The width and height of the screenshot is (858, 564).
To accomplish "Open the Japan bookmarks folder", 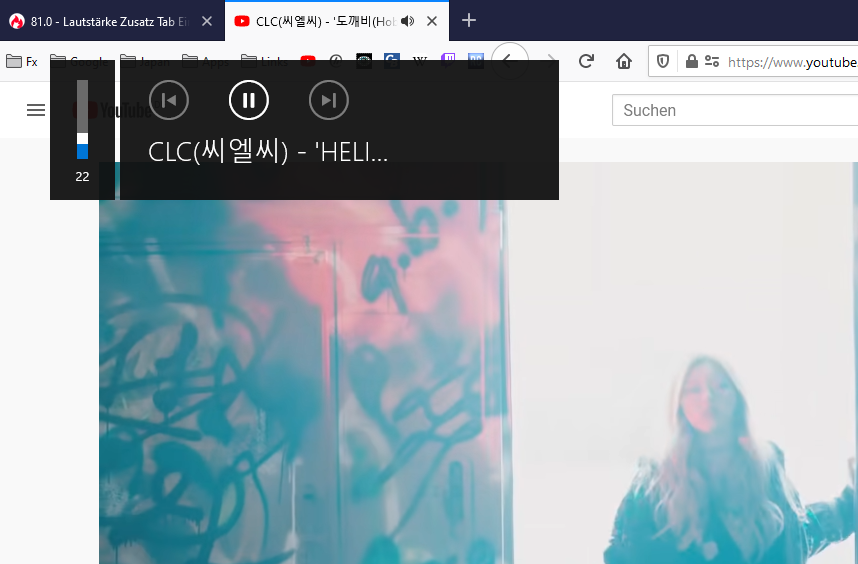I will click(x=147, y=61).
